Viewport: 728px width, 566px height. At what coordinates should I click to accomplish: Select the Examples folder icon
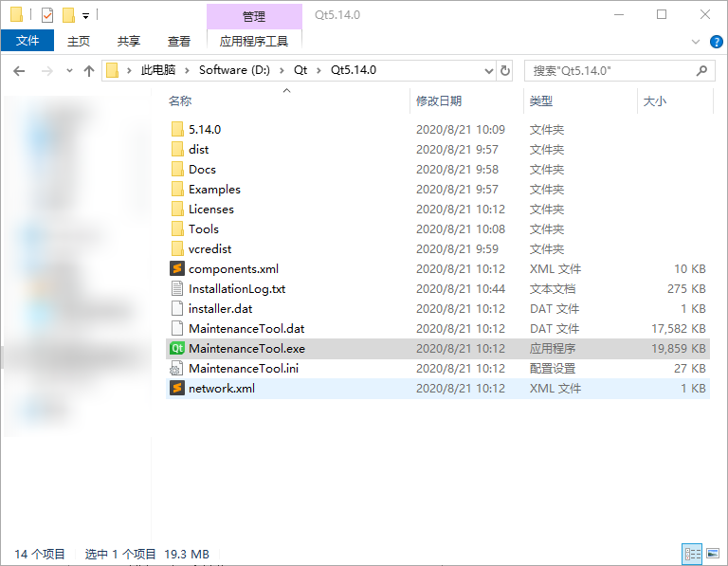pos(177,189)
